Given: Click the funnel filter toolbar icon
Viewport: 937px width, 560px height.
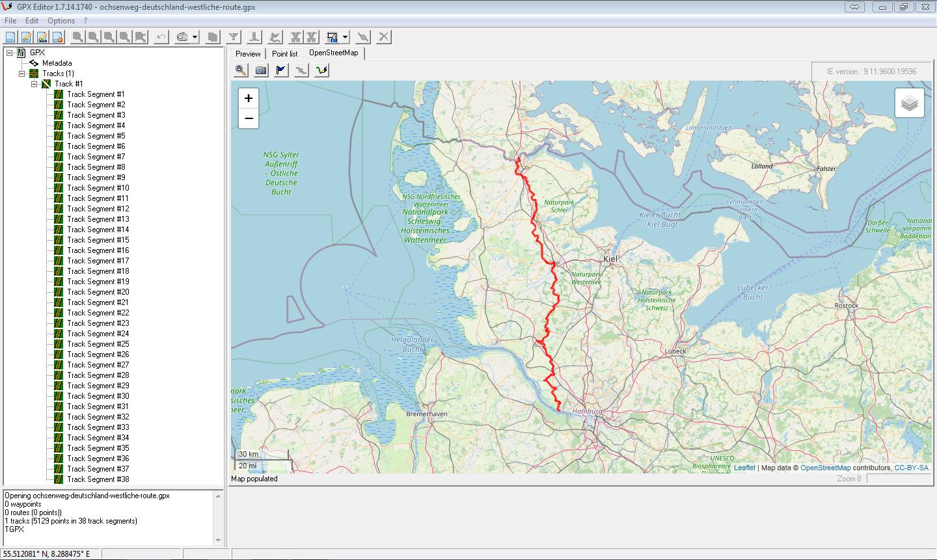Looking at the screenshot, I should 233,37.
